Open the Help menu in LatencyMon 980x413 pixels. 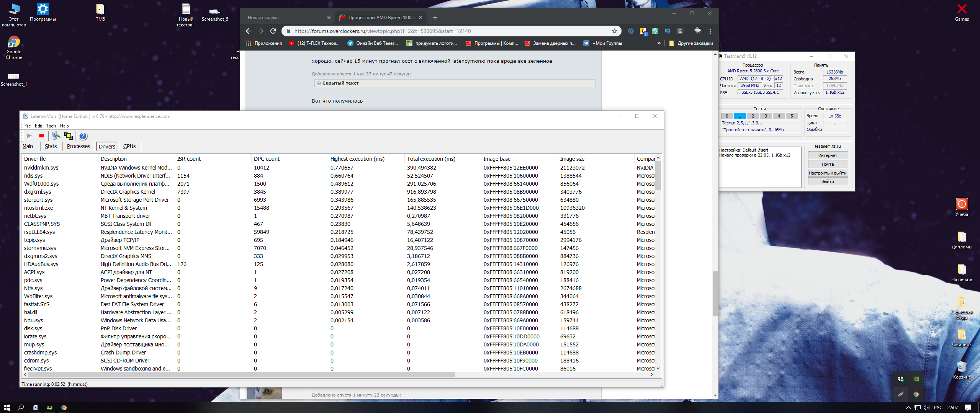click(x=64, y=126)
